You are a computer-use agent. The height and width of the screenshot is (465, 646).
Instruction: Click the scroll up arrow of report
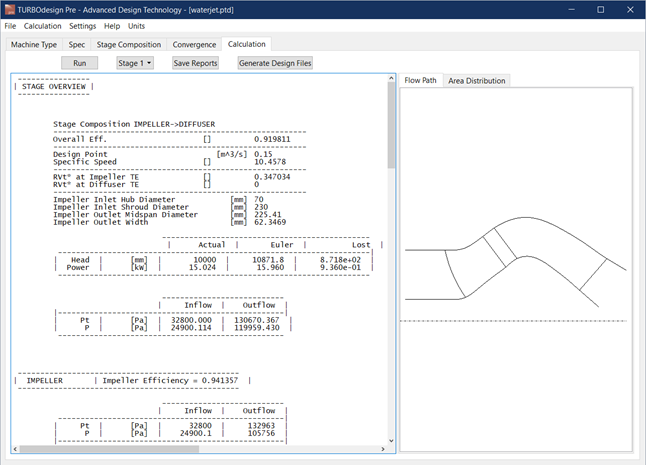pyautogui.click(x=391, y=78)
